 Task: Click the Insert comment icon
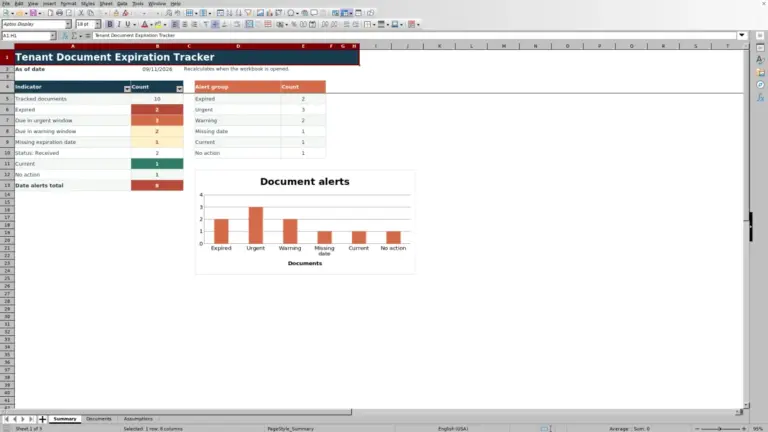[314, 13]
